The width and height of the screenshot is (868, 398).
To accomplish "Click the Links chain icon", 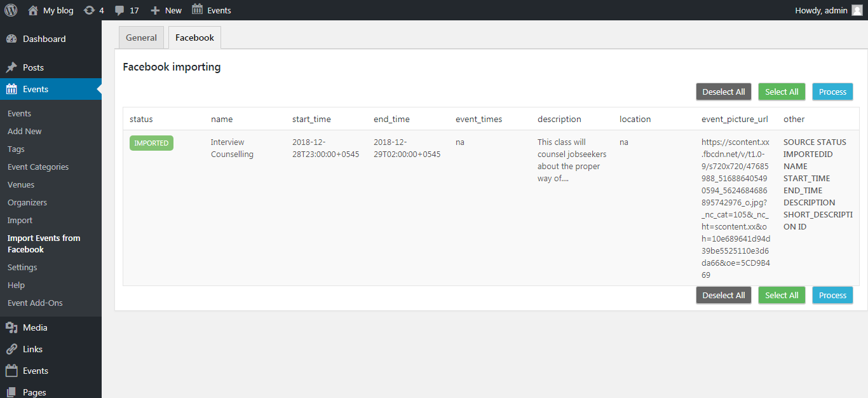I will click(x=11, y=349).
